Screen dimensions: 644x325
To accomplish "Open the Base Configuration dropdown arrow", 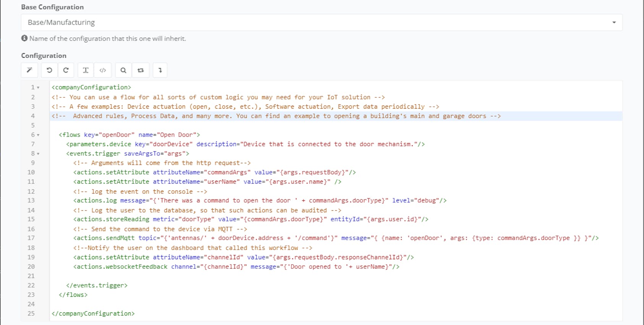I will [x=614, y=23].
